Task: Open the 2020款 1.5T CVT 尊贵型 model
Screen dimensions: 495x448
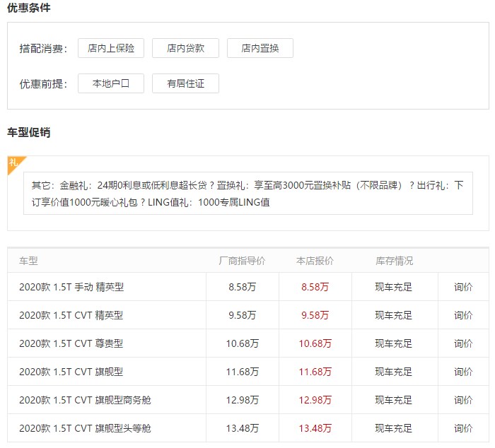Action: (x=71, y=343)
